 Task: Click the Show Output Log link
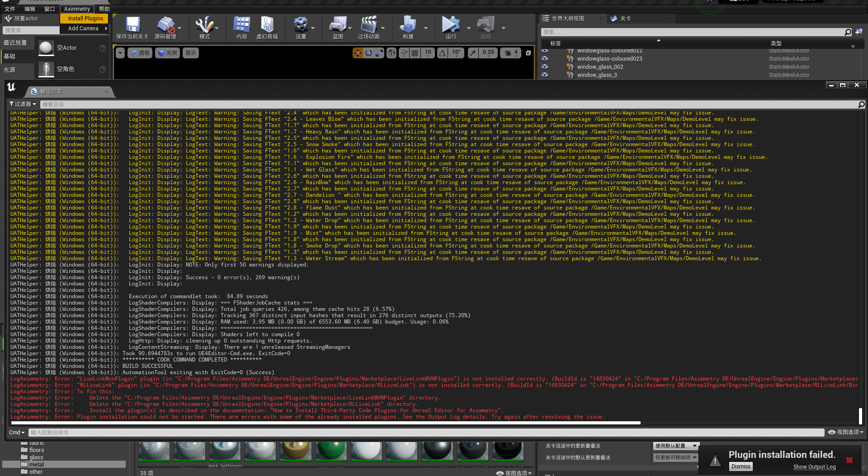814,467
